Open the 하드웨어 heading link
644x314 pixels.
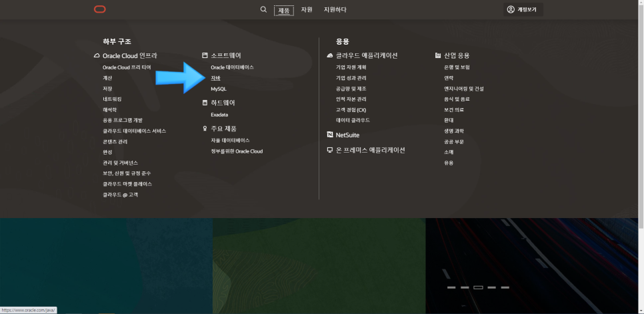(x=223, y=103)
